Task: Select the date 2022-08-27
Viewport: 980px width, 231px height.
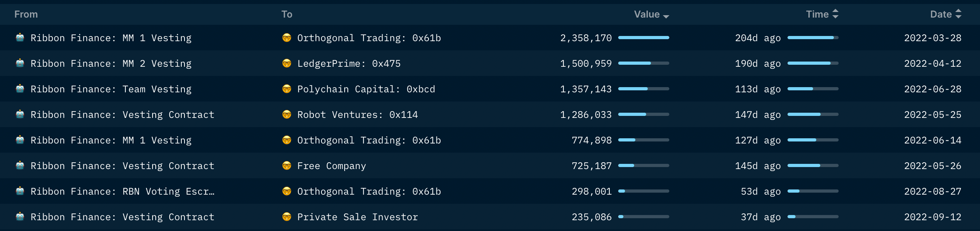Action: pos(933,191)
